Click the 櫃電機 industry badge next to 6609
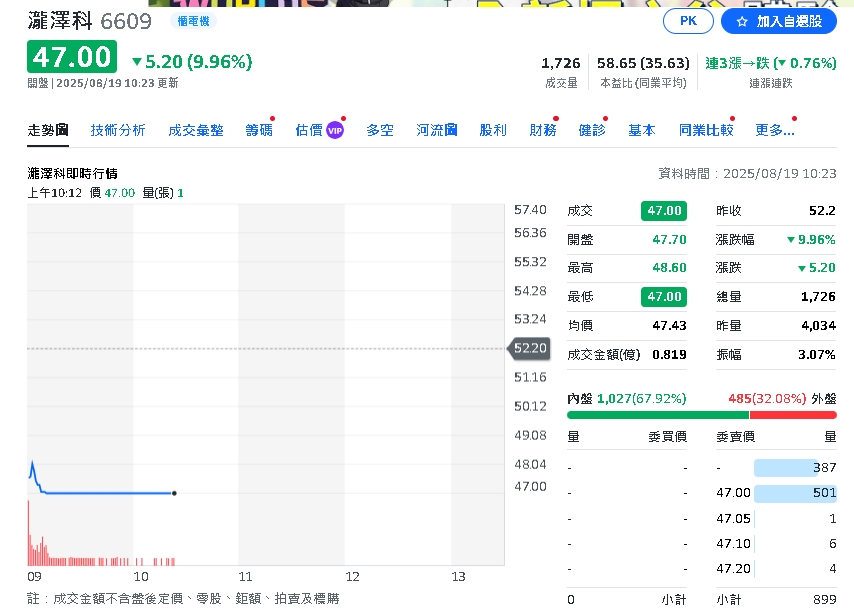Screen dimensions: 854x616 click(194, 21)
